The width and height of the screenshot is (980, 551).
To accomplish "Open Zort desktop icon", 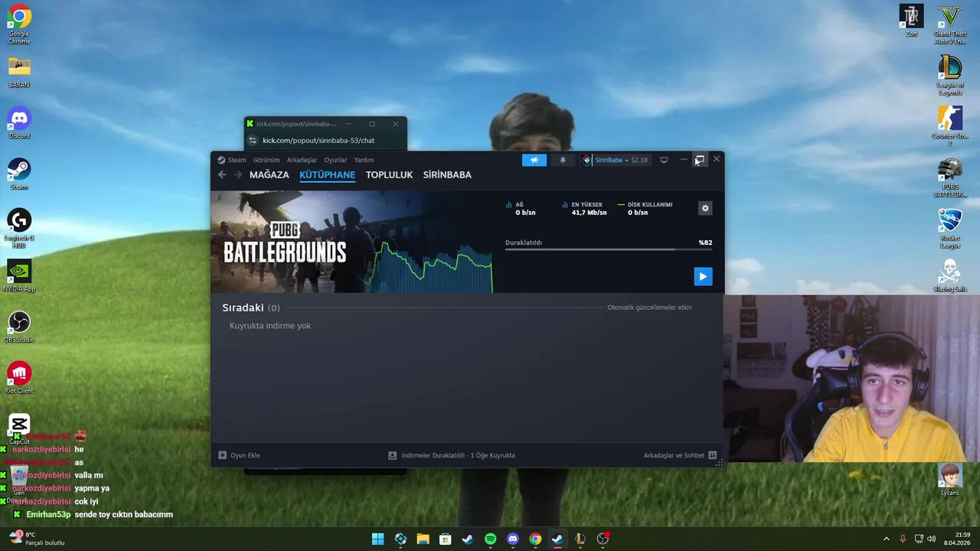I will click(911, 21).
